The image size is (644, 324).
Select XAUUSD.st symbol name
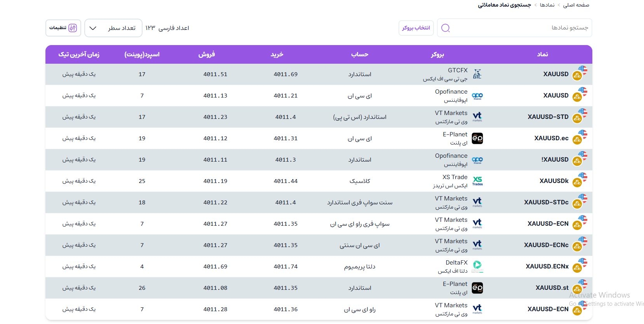[552, 288]
